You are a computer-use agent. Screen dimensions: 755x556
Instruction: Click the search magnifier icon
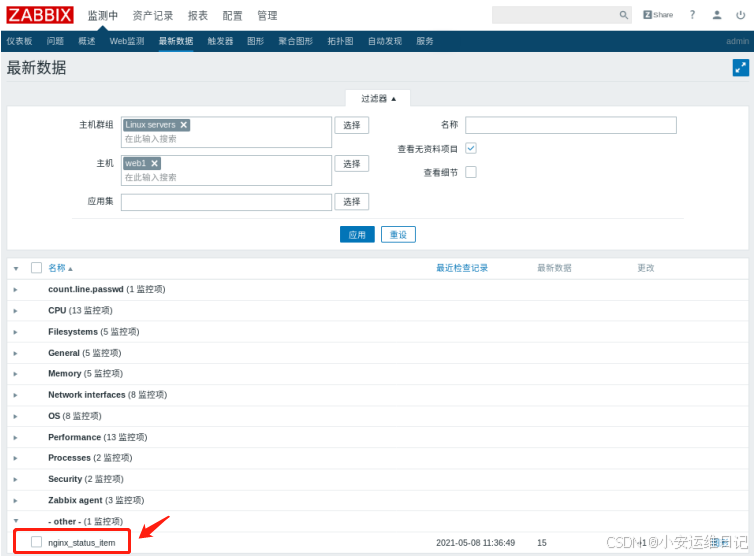coord(624,15)
